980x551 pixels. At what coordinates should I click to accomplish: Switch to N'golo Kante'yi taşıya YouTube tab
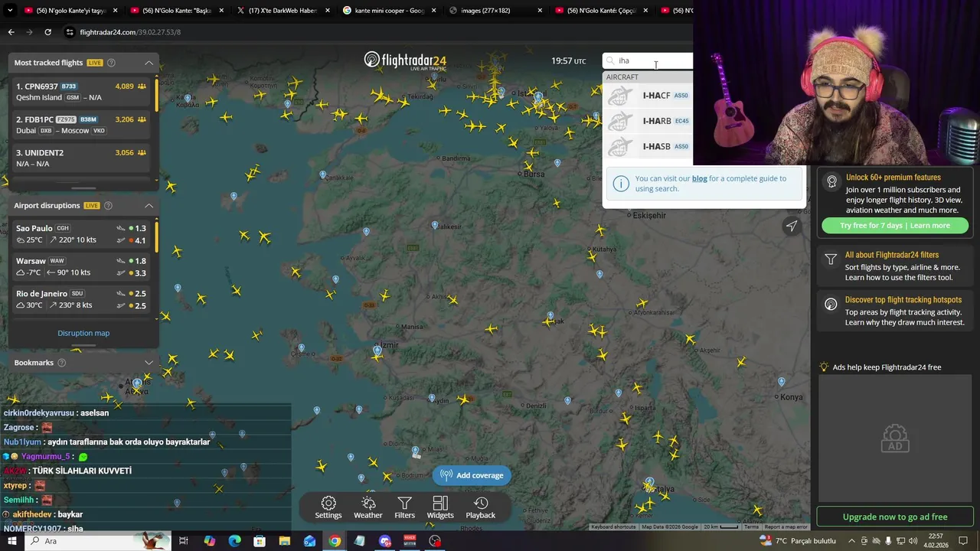pyautogui.click(x=70, y=11)
